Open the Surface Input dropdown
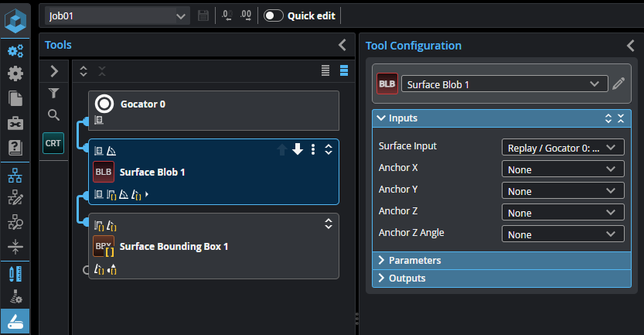The image size is (644, 335). 563,147
